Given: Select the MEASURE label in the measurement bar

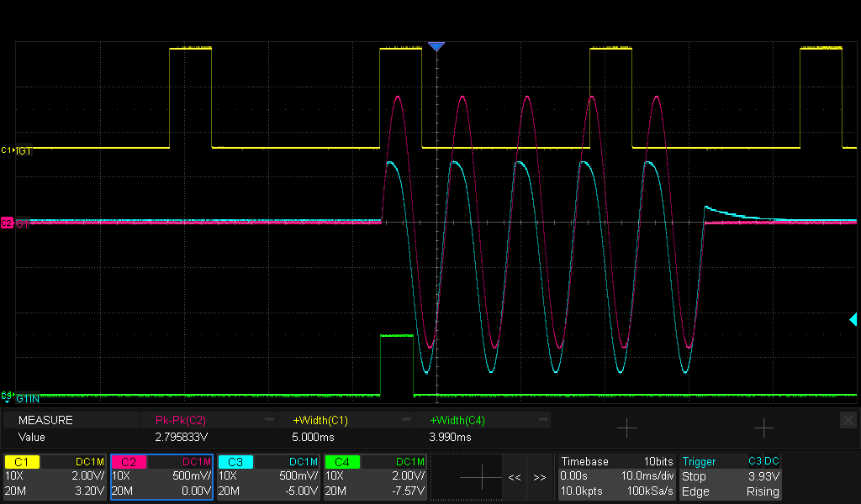Looking at the screenshot, I should (45, 420).
